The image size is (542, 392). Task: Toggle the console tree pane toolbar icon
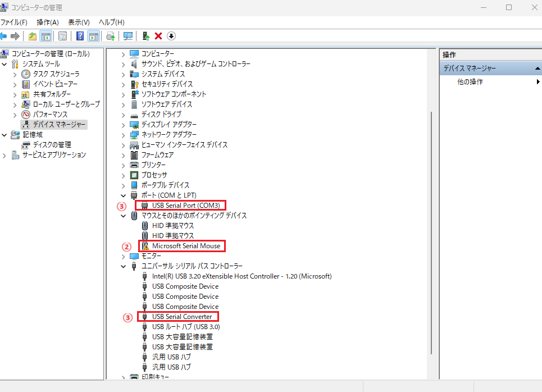coord(45,36)
